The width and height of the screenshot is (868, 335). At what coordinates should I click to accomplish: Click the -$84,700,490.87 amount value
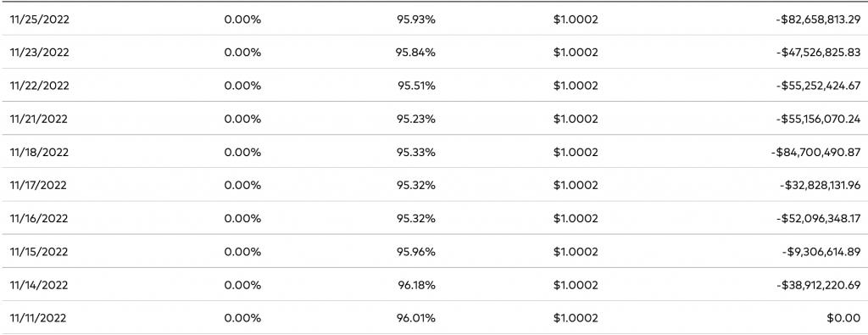(x=815, y=153)
